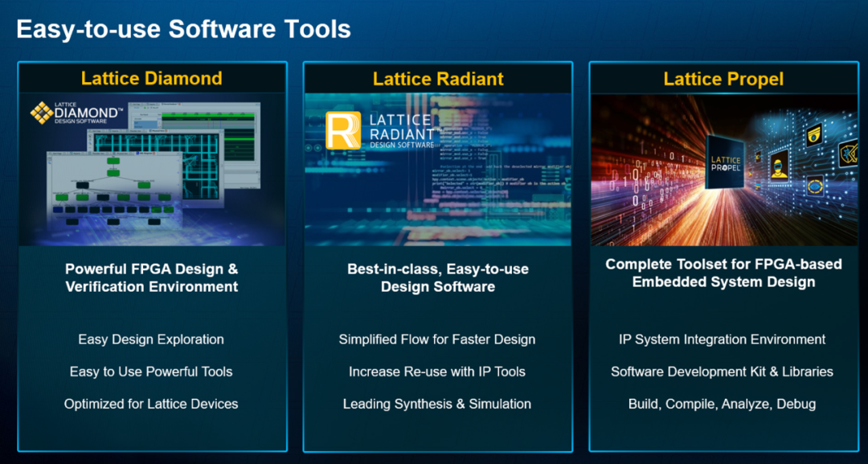The width and height of the screenshot is (868, 464).
Task: Click 'IP System Integration Environment' line
Action: point(723,339)
